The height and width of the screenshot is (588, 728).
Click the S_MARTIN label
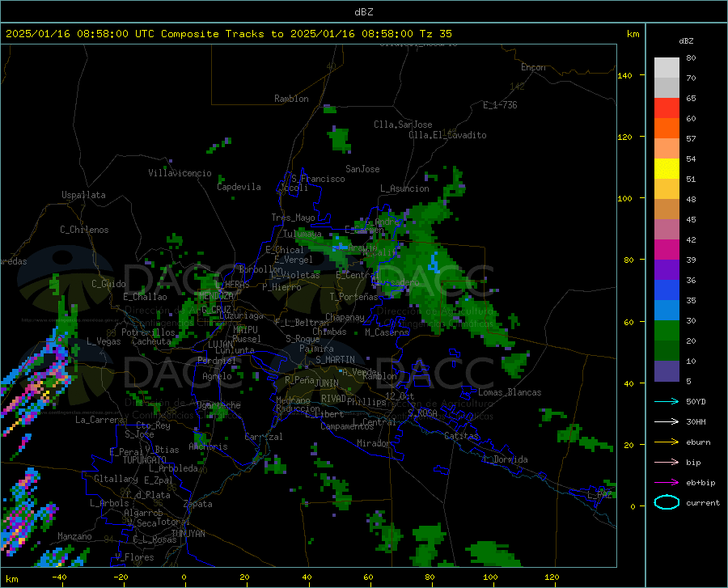click(x=335, y=360)
